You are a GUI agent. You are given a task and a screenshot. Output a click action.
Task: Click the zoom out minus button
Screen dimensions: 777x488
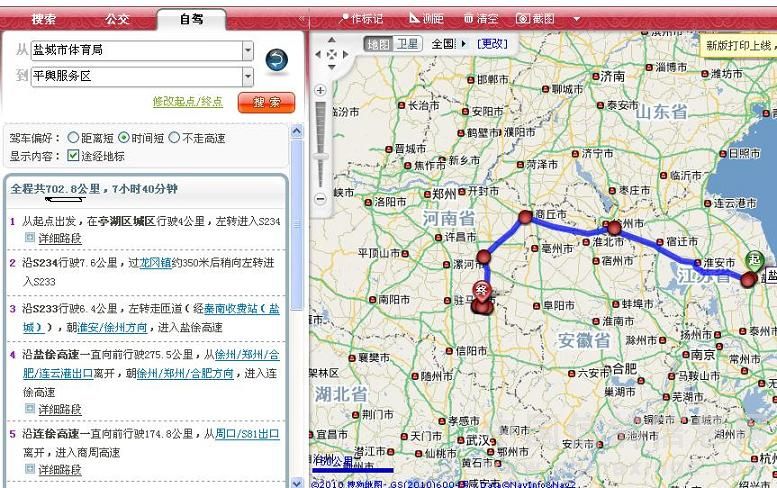tap(321, 198)
